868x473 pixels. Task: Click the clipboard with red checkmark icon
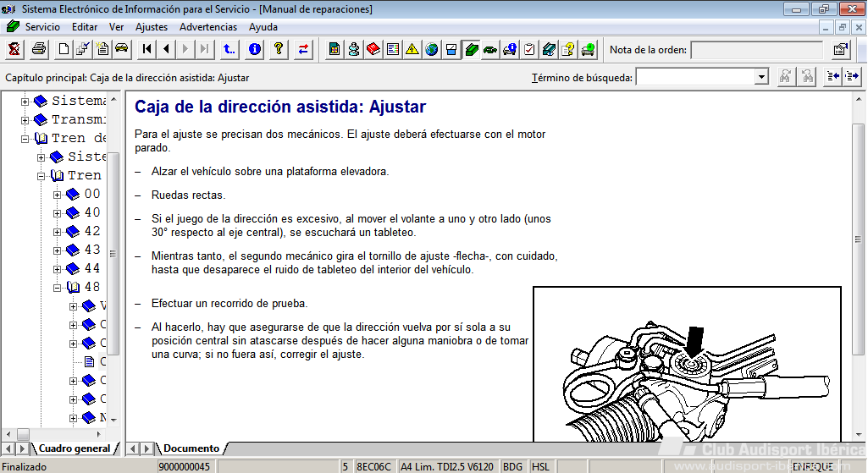click(x=529, y=50)
